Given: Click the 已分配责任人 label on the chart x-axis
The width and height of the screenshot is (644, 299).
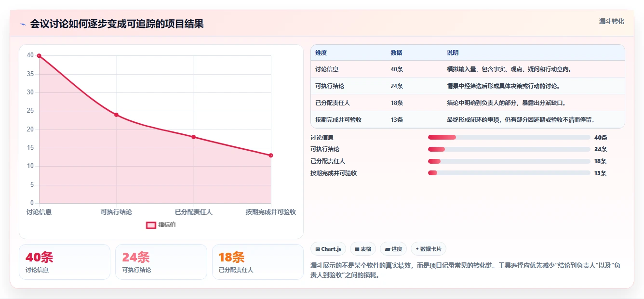Looking at the screenshot, I should [194, 212].
